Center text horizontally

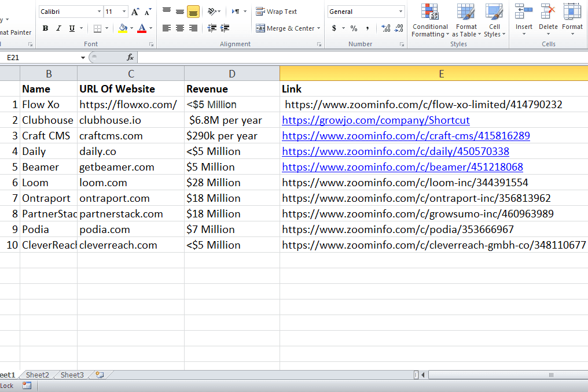point(180,28)
